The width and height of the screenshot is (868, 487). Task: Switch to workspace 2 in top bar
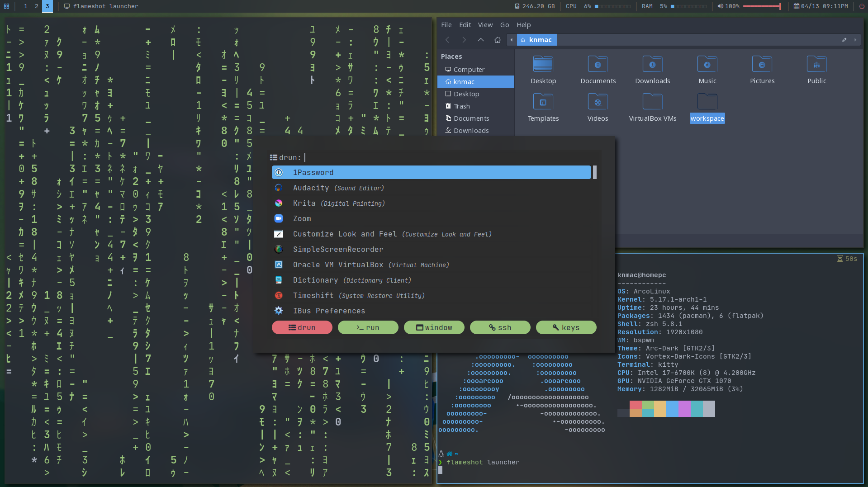pos(37,6)
